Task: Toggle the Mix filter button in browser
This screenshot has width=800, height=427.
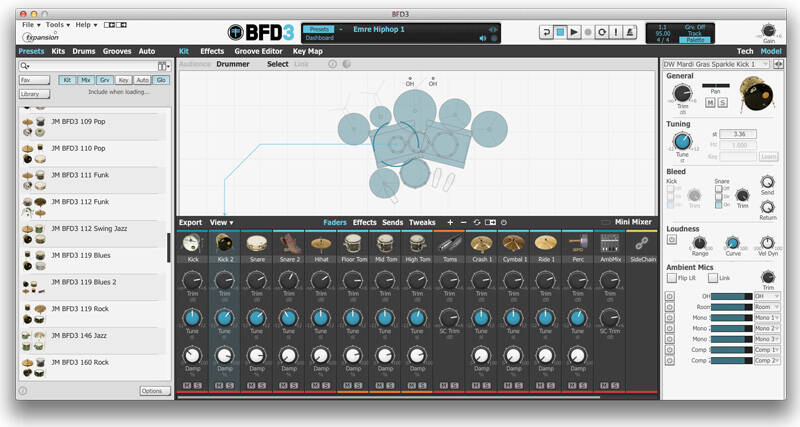Action: coord(86,80)
